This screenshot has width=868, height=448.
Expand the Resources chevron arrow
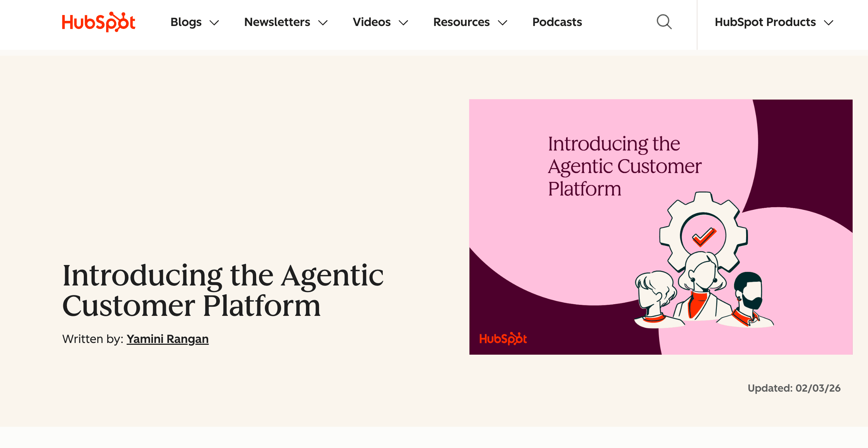503,23
